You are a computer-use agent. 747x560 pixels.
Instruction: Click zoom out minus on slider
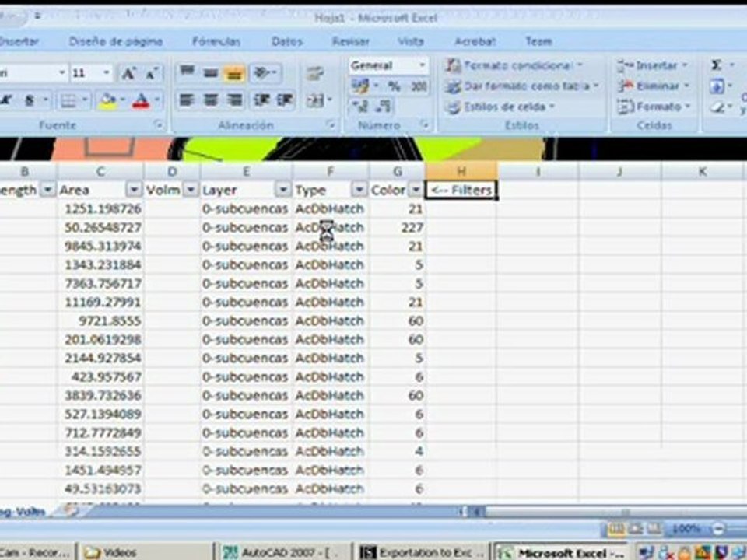pos(718,529)
